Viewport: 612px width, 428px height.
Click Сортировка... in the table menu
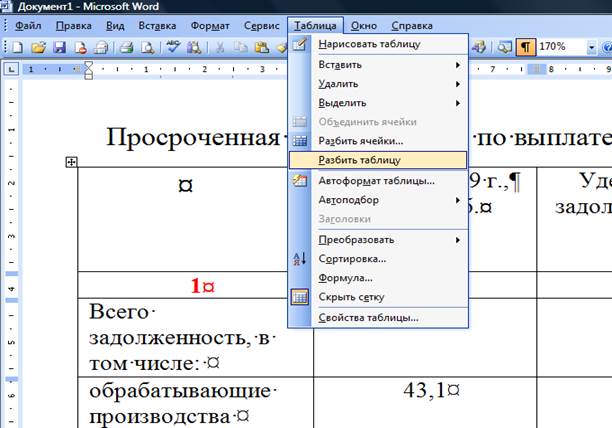(352, 258)
